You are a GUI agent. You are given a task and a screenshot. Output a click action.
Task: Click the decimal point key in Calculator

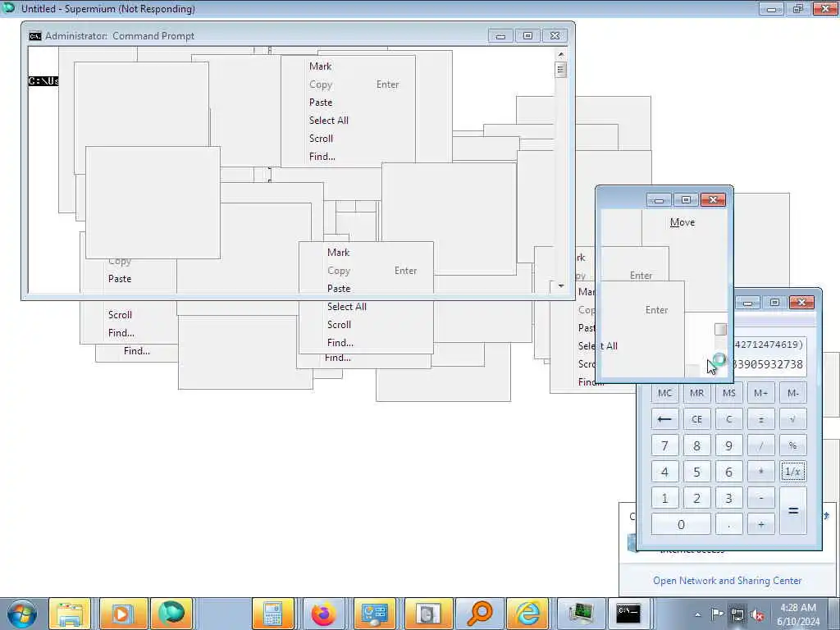coord(729,524)
